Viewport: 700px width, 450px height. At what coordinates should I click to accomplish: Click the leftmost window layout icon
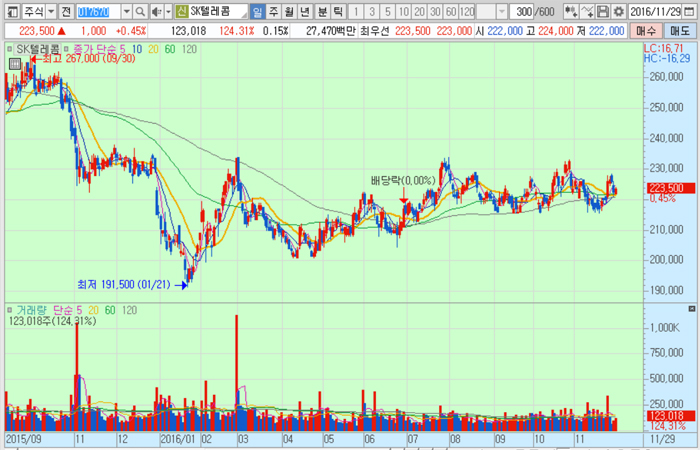[x=11, y=12]
